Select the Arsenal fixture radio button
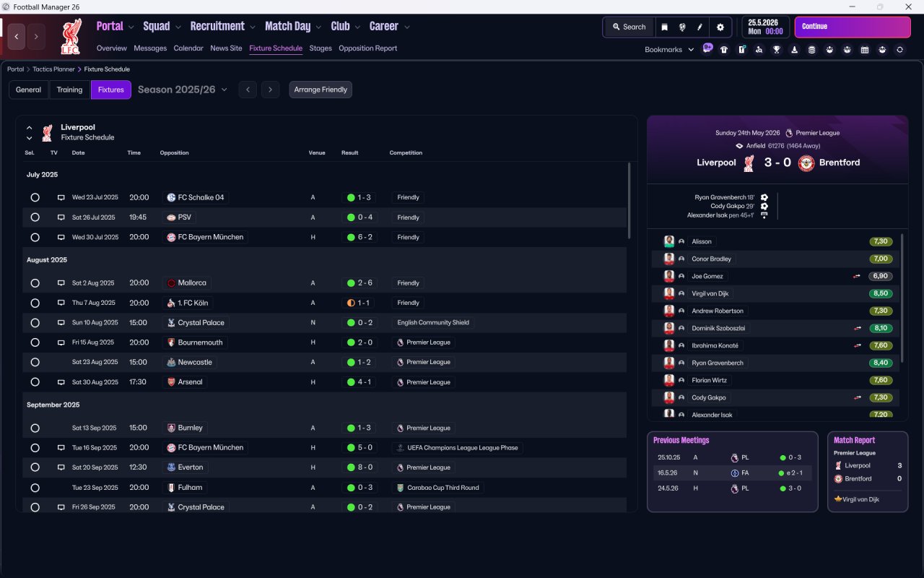 point(35,382)
